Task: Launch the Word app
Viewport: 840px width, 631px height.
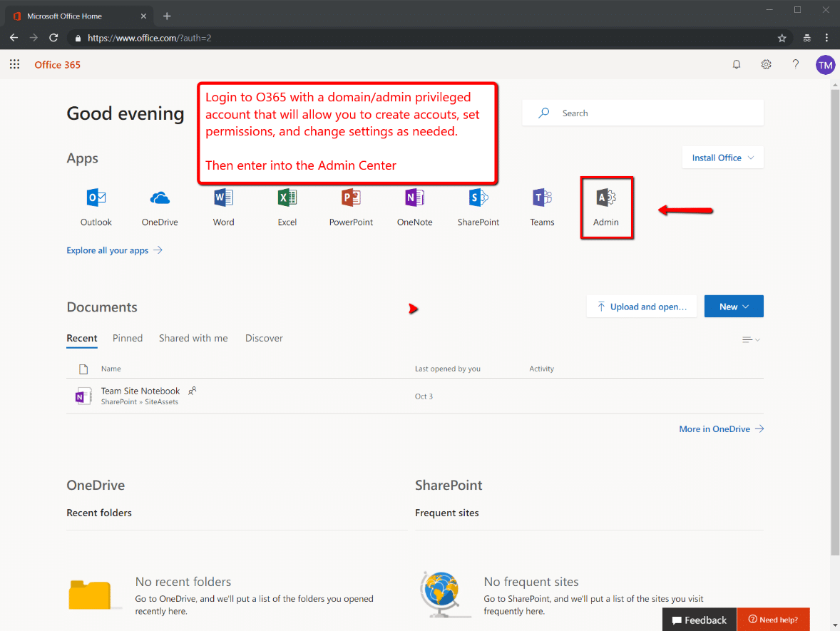Action: point(223,207)
